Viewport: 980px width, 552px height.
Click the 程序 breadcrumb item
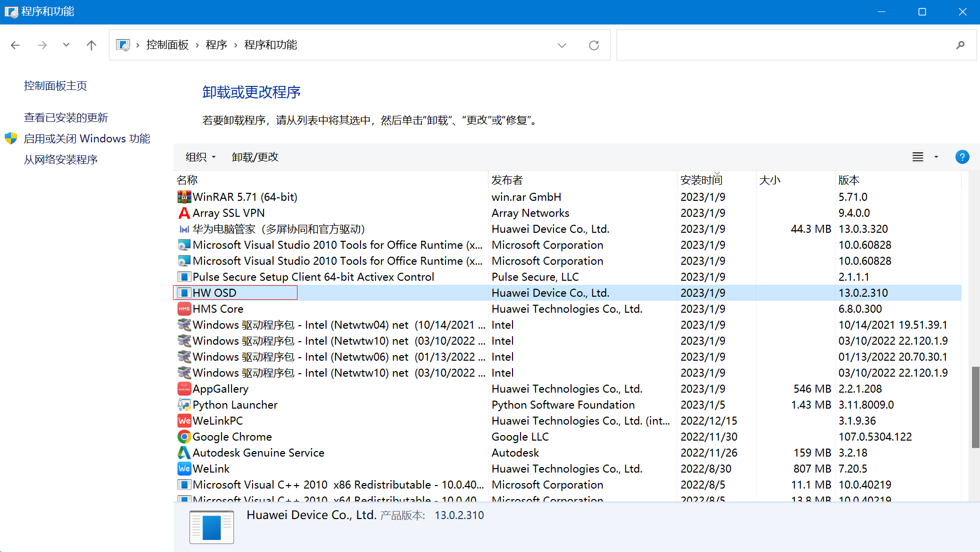click(216, 45)
